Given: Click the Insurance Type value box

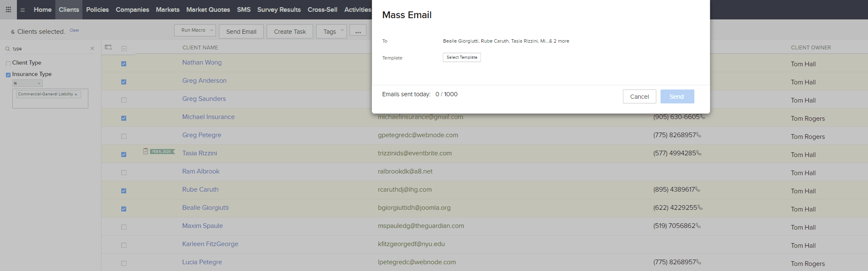Looking at the screenshot, I should point(50,98).
